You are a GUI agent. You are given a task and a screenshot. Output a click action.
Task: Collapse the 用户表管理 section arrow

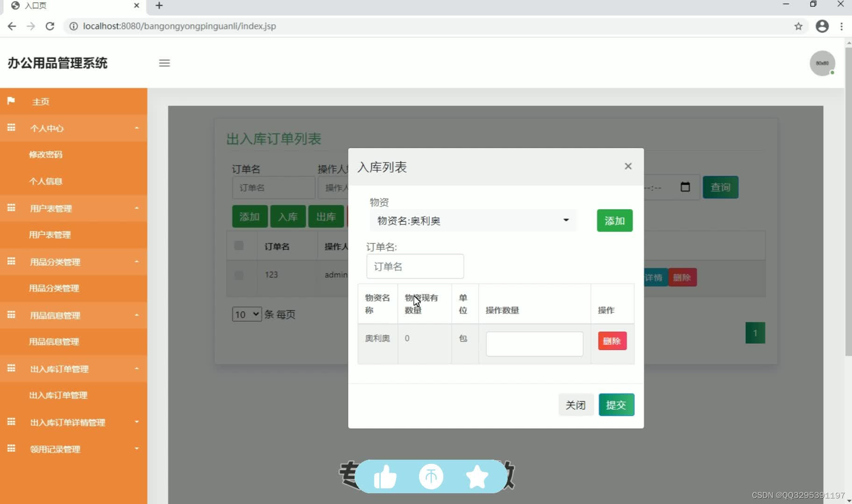137,208
